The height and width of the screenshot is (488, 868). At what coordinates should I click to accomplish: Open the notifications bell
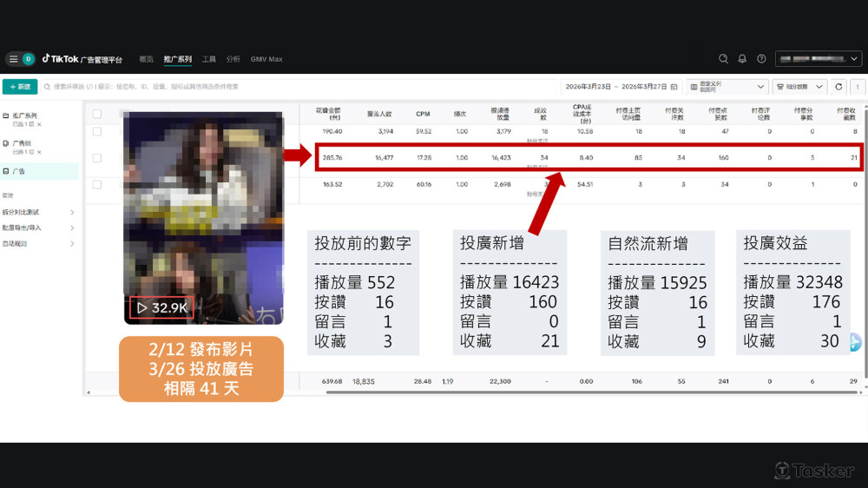(742, 59)
